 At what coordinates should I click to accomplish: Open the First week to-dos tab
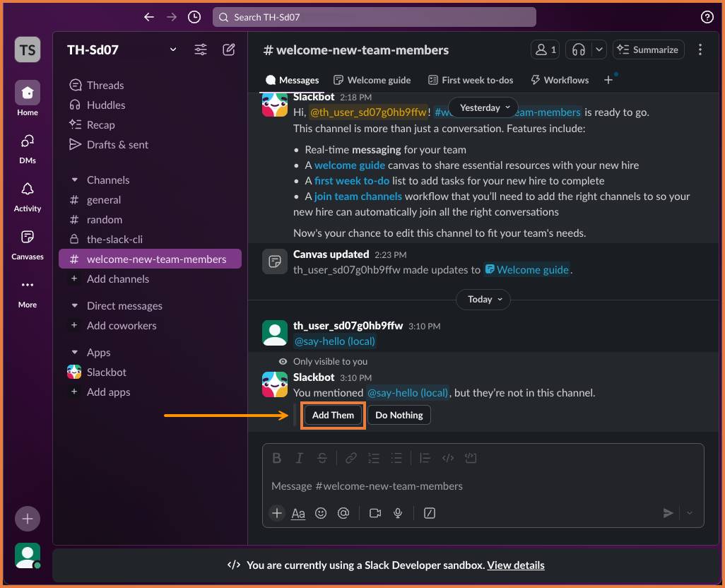click(471, 80)
